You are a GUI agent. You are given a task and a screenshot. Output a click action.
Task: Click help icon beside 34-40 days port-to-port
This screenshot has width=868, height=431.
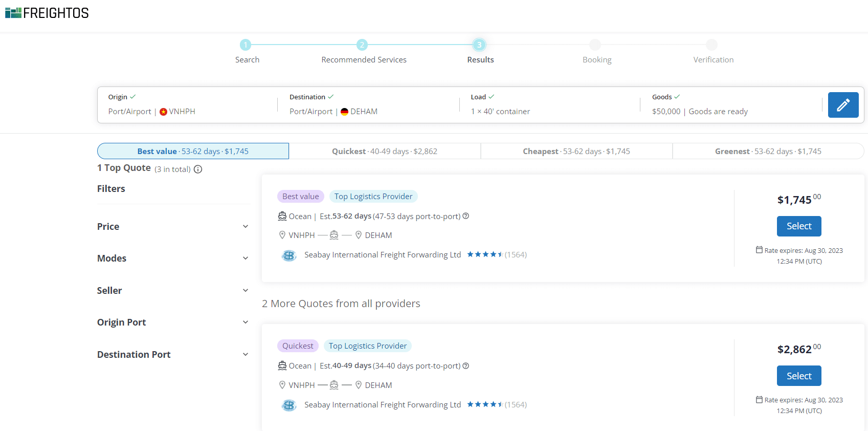(x=466, y=366)
